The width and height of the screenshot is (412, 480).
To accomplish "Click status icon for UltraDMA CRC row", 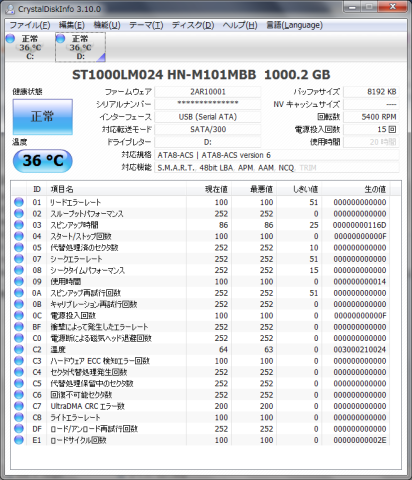I will 19,406.
